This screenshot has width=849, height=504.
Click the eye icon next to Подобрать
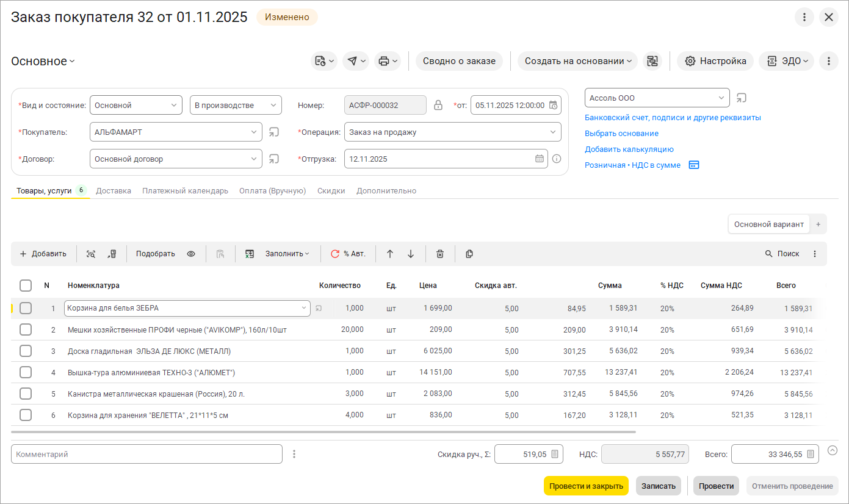(191, 254)
